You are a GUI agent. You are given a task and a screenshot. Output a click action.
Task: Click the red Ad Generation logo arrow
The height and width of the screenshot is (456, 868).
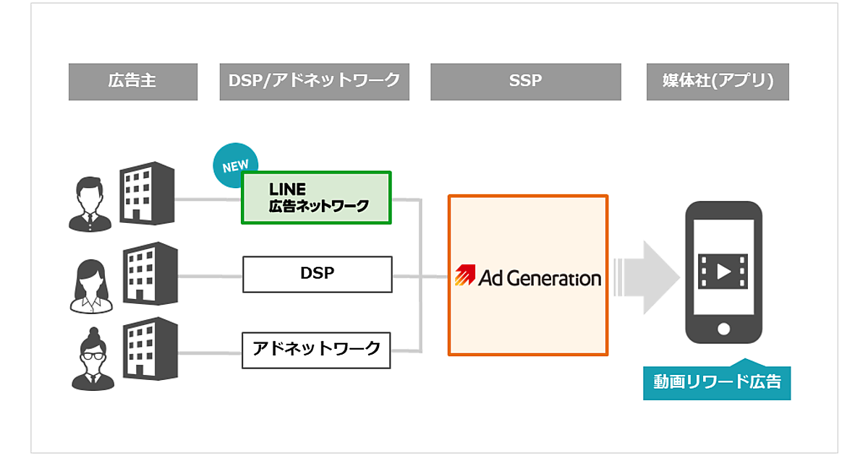click(464, 277)
